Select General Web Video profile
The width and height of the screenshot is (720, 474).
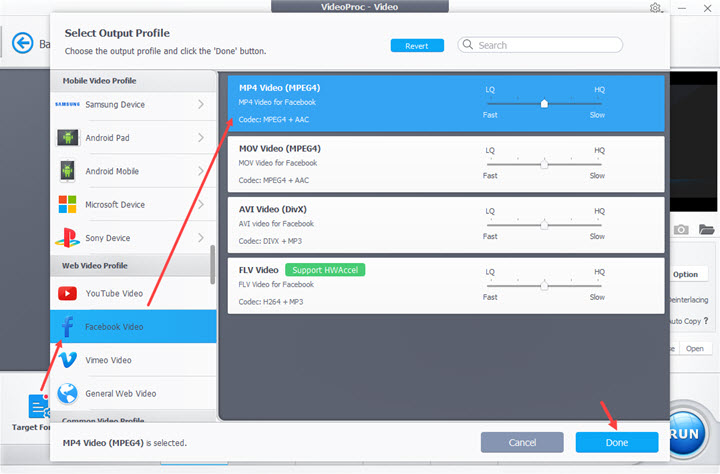tap(133, 394)
